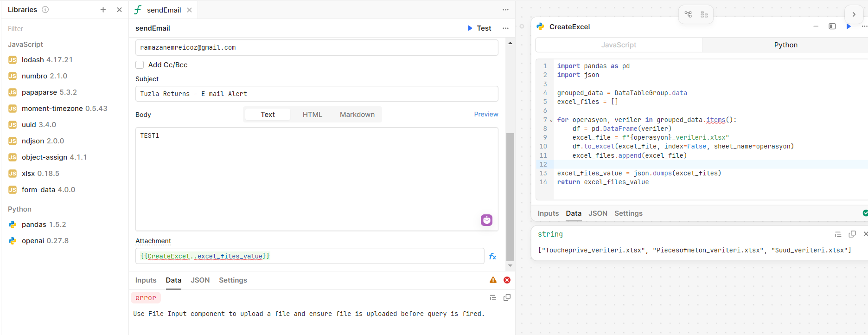Close the sendEmail tab

[x=189, y=10]
